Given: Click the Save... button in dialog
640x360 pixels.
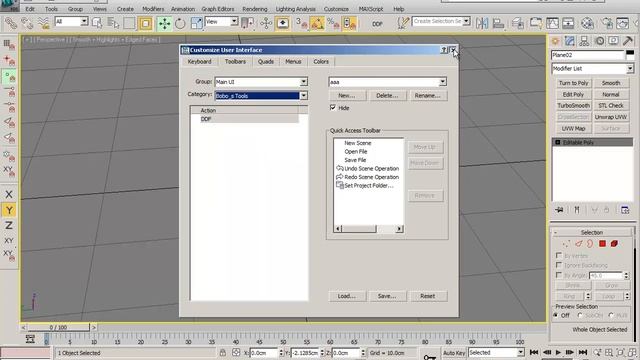Looking at the screenshot, I should 387,296.
